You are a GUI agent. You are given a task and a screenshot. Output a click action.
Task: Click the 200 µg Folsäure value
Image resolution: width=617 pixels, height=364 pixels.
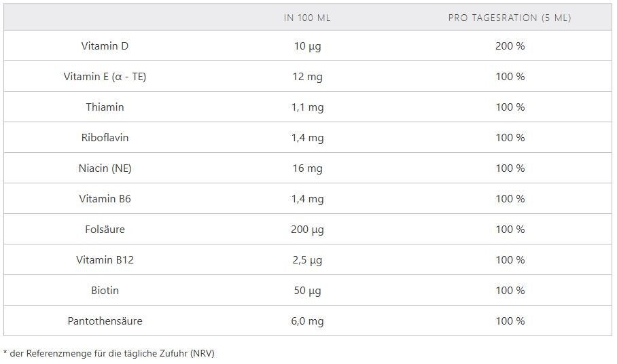click(307, 230)
